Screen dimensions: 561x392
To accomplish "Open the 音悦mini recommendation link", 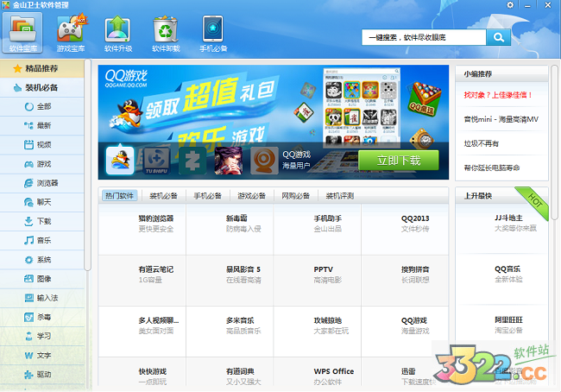I will pos(501,119).
